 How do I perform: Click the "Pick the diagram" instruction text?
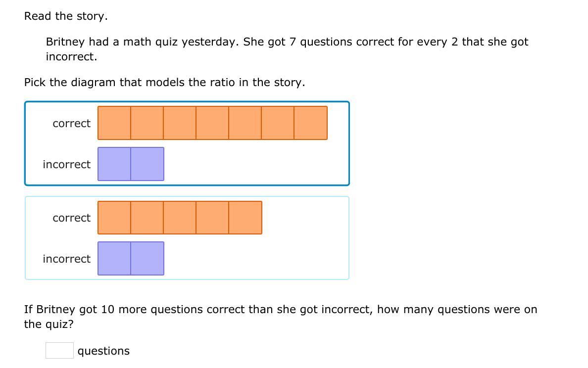pos(164,83)
